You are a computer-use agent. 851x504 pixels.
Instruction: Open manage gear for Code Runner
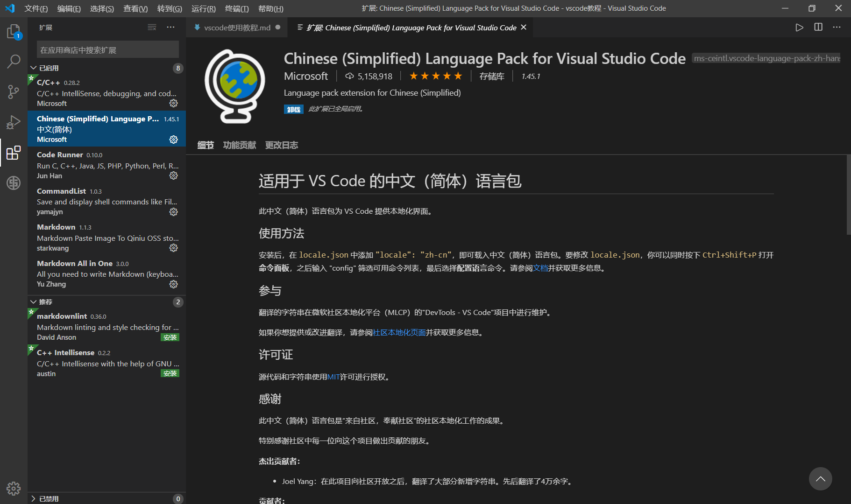click(174, 175)
